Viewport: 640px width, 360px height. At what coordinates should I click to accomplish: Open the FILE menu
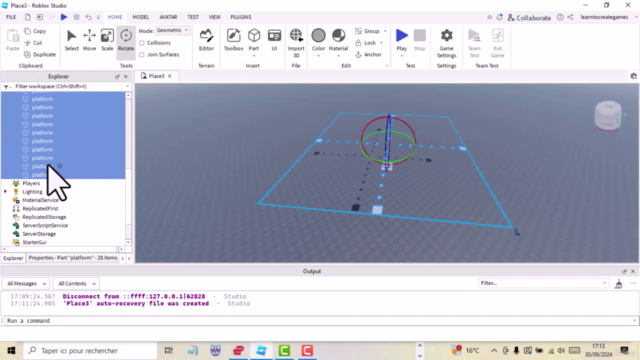tap(11, 17)
